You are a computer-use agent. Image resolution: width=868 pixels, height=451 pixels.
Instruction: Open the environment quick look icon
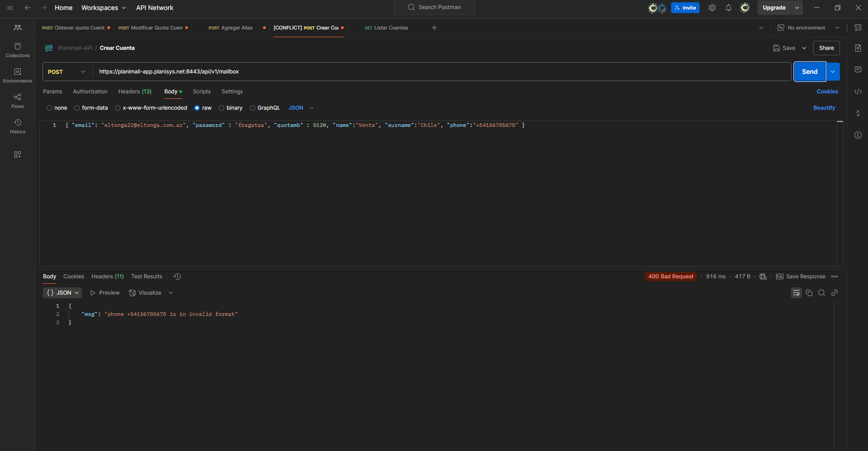click(858, 28)
